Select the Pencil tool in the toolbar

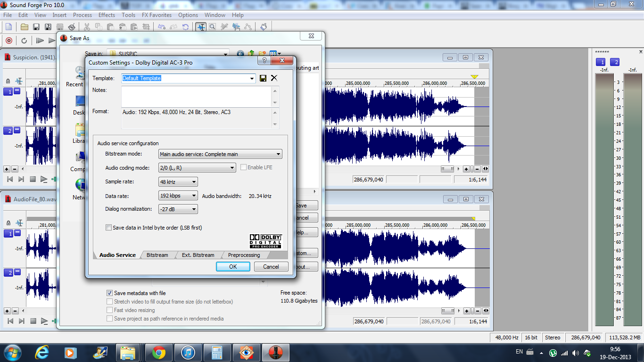[224, 27]
